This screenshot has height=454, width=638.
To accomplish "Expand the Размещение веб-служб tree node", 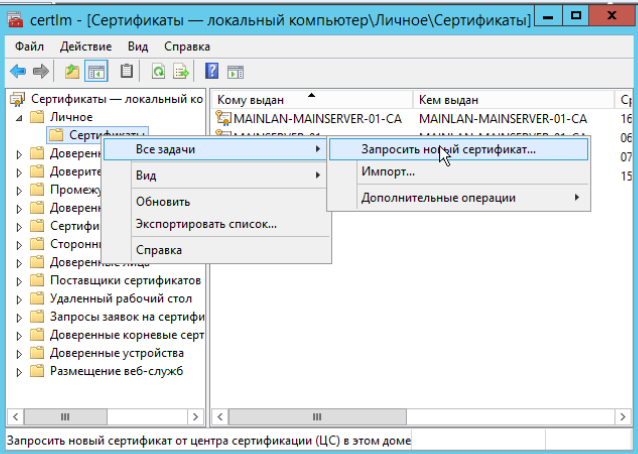I will pos(20,371).
